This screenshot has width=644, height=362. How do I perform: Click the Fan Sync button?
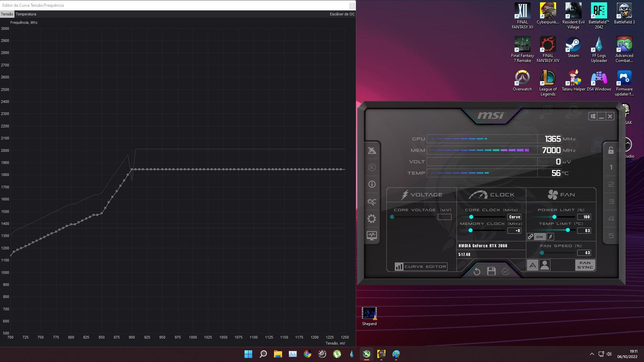pos(585,265)
